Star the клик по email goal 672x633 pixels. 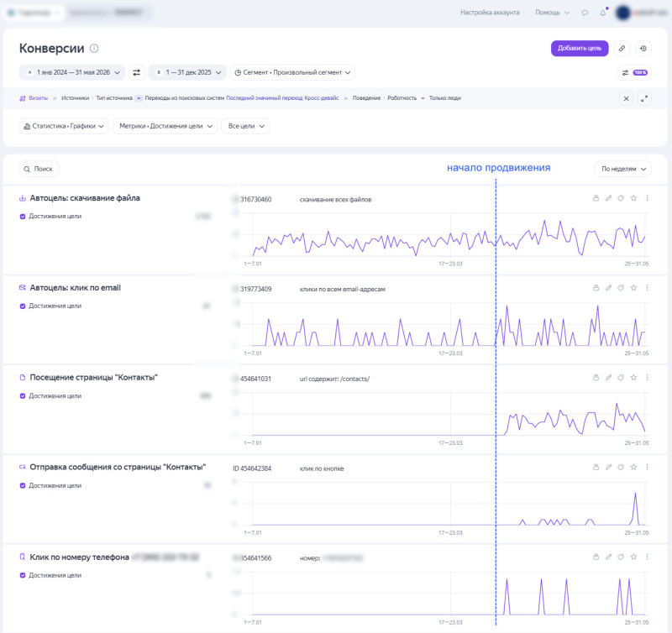tap(633, 288)
